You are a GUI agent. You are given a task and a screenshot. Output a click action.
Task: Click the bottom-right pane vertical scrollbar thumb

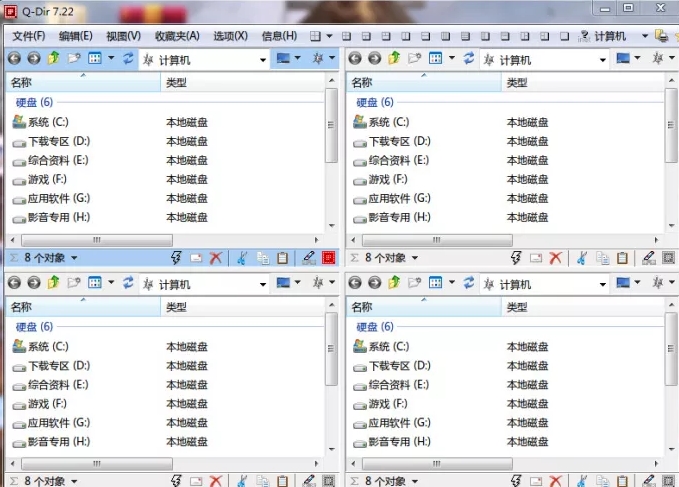pyautogui.click(x=671, y=349)
